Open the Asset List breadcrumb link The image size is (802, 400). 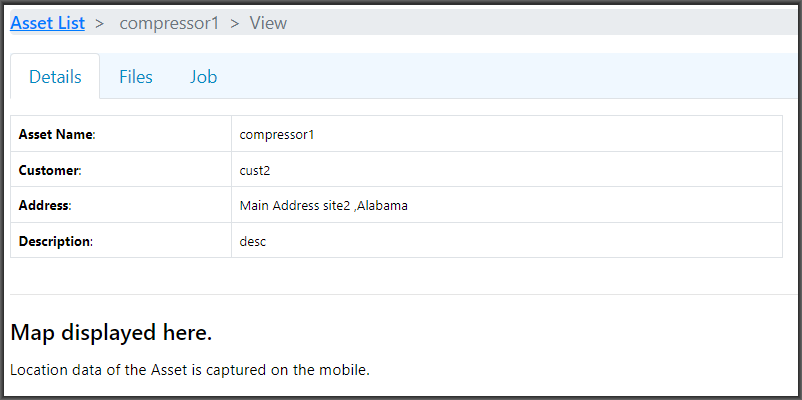click(x=47, y=22)
